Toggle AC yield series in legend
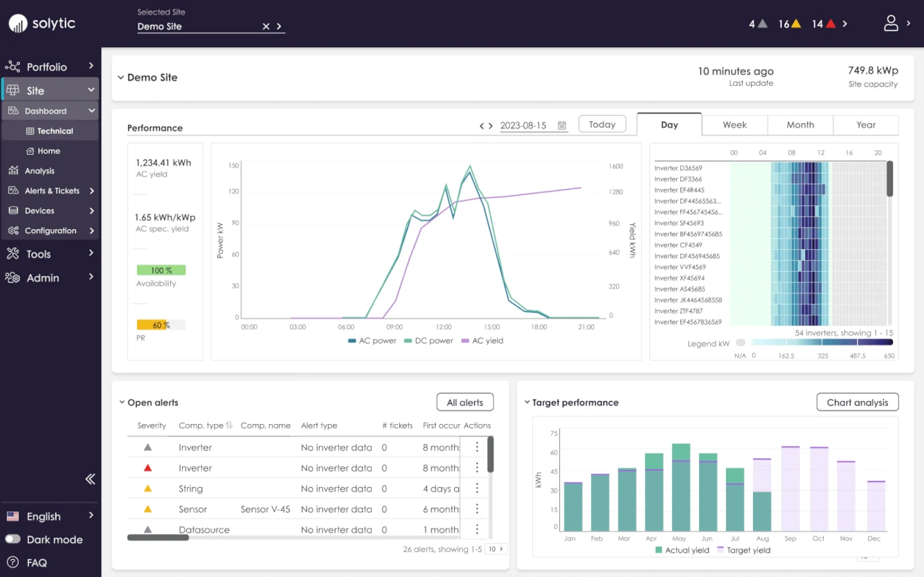This screenshot has height=577, width=924. (482, 340)
